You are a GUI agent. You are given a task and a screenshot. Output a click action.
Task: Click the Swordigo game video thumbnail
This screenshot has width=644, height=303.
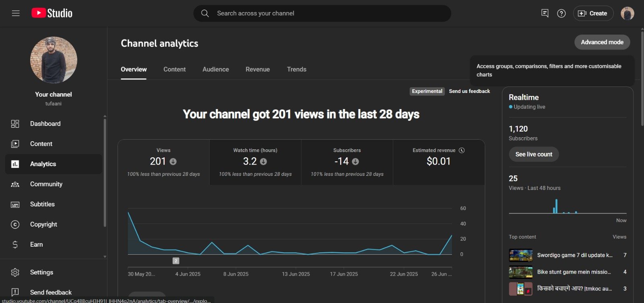point(521,255)
